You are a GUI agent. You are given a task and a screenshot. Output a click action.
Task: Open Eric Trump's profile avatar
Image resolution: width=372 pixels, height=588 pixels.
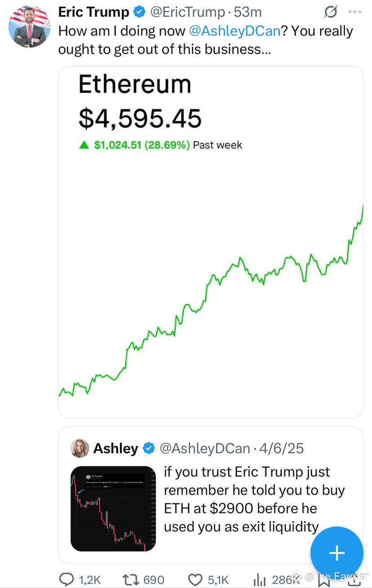[x=30, y=27]
